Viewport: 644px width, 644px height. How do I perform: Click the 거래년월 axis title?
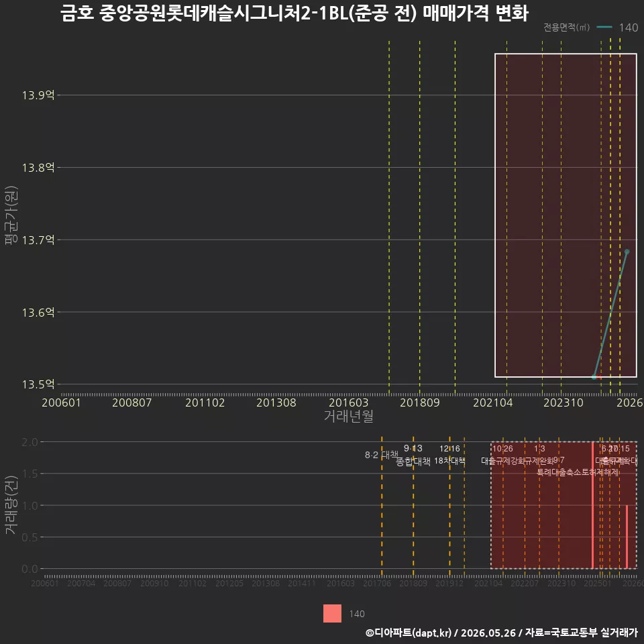click(x=349, y=416)
